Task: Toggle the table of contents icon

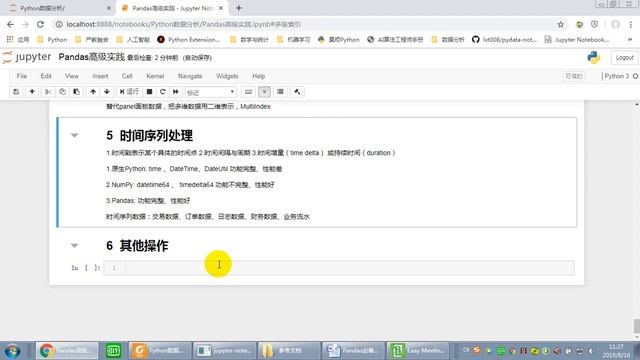Action: coord(280,92)
